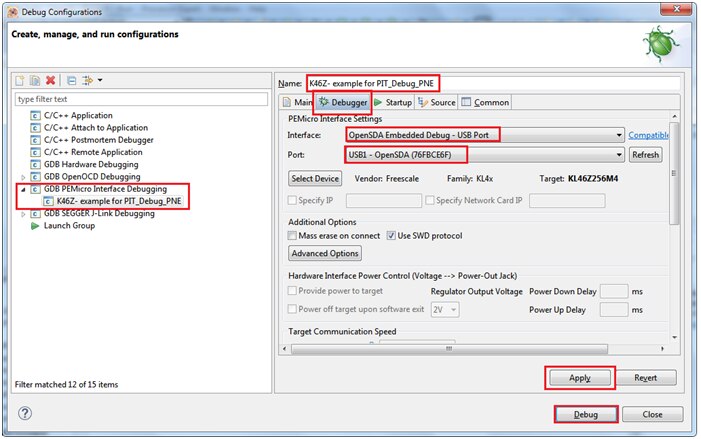Click the Specify Network Card IP field
This screenshot has width=701, height=439.
pyautogui.click(x=567, y=201)
